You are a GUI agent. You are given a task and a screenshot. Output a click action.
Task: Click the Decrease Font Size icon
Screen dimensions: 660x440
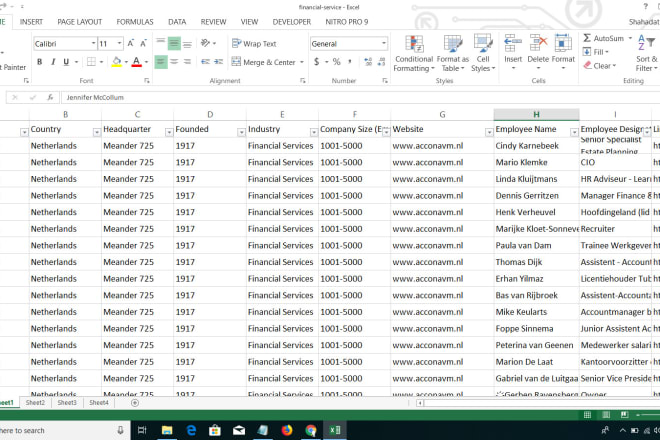pos(144,43)
